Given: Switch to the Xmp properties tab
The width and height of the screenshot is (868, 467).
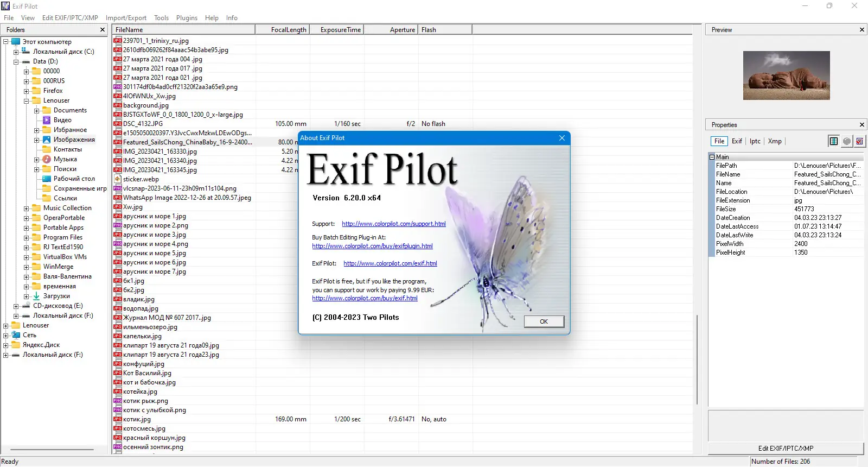Looking at the screenshot, I should [x=775, y=141].
